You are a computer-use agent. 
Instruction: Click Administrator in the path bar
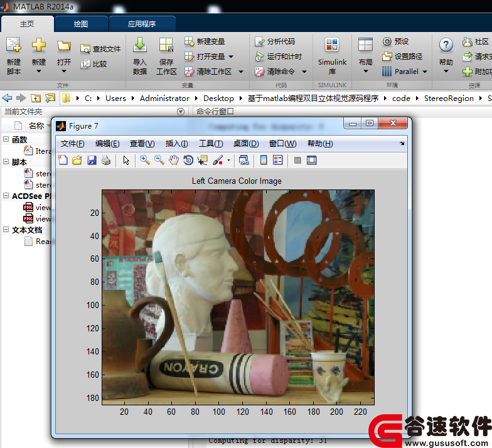point(164,98)
